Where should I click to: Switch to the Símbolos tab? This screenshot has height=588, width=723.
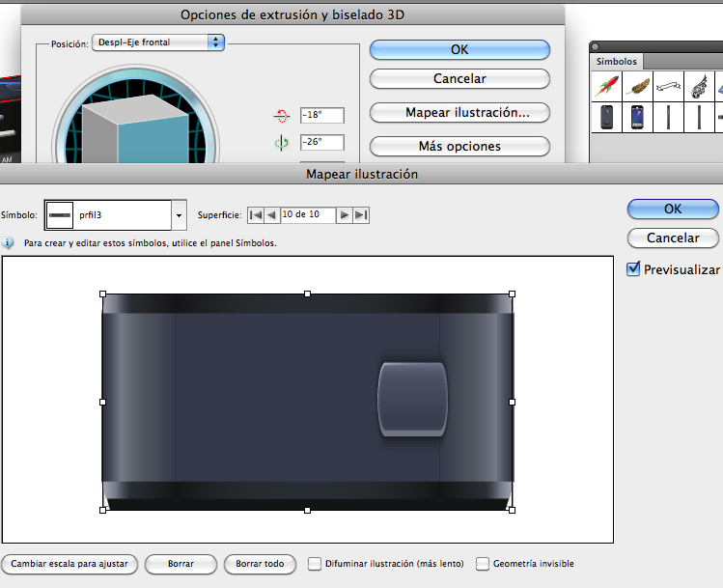[616, 62]
